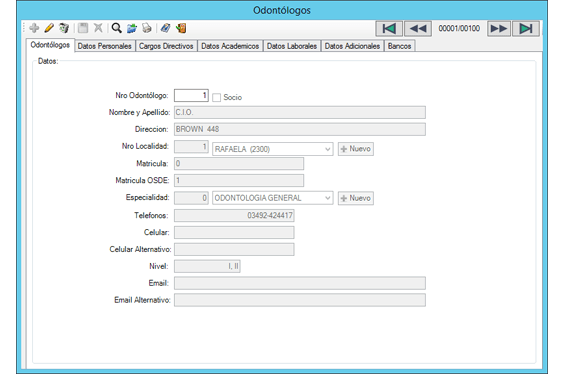Click the recycle bin delete icon
Screen dimensions: 563x375
(64, 28)
